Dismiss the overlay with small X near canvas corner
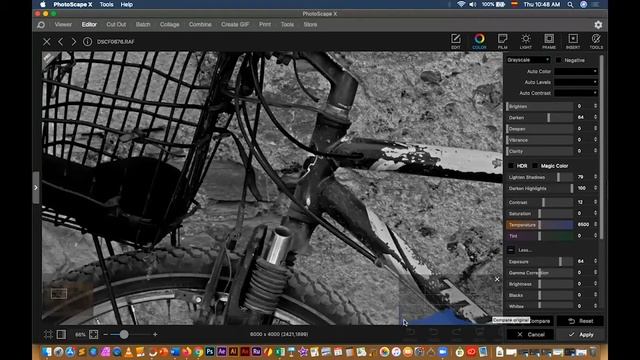 497,279
